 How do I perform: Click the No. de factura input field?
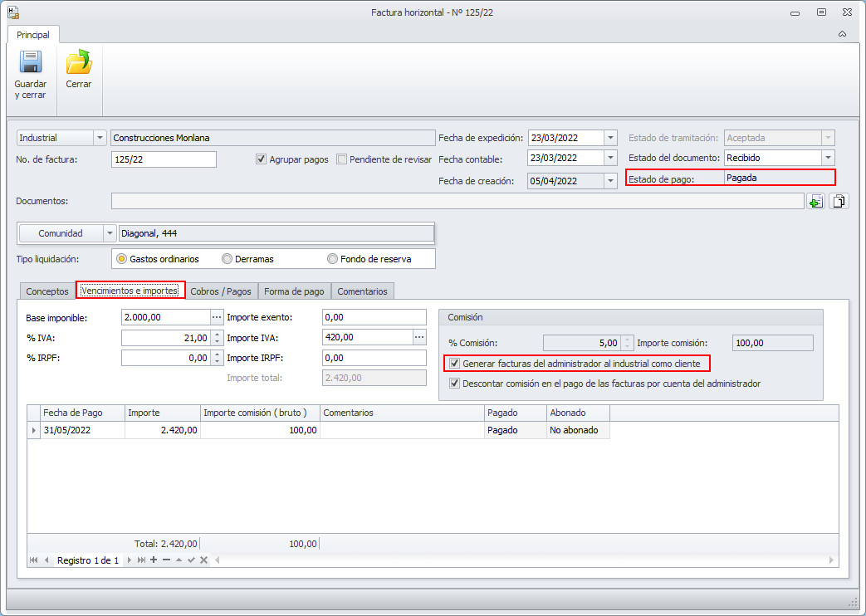pyautogui.click(x=164, y=159)
